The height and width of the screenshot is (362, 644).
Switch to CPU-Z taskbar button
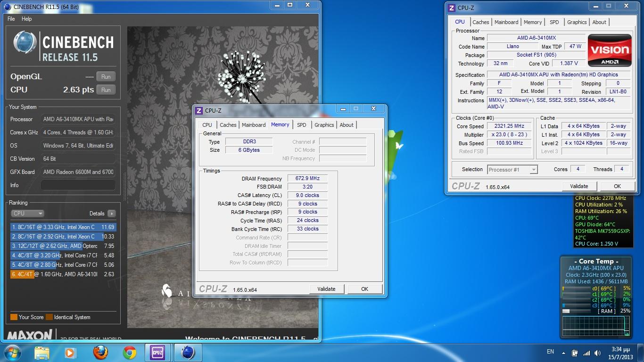point(157,353)
